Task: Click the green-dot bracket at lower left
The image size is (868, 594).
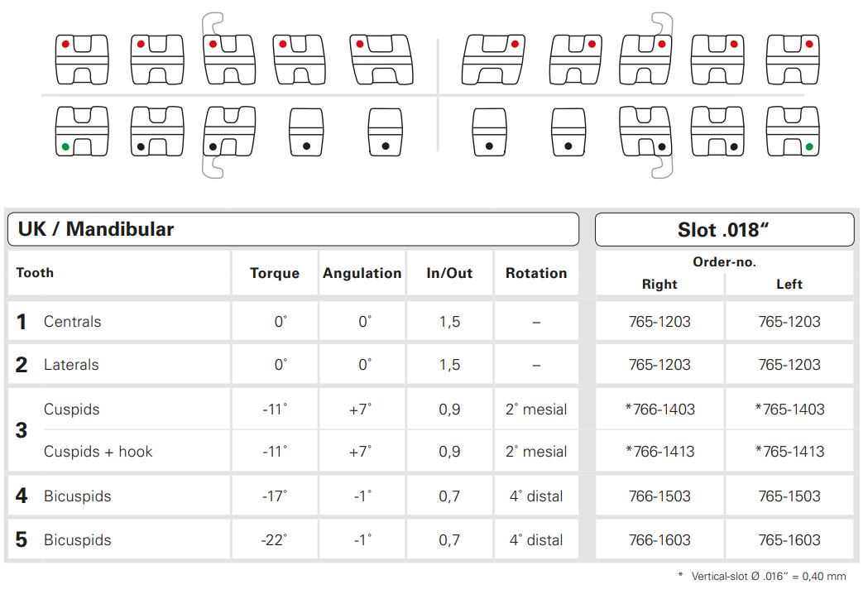Action: click(81, 132)
